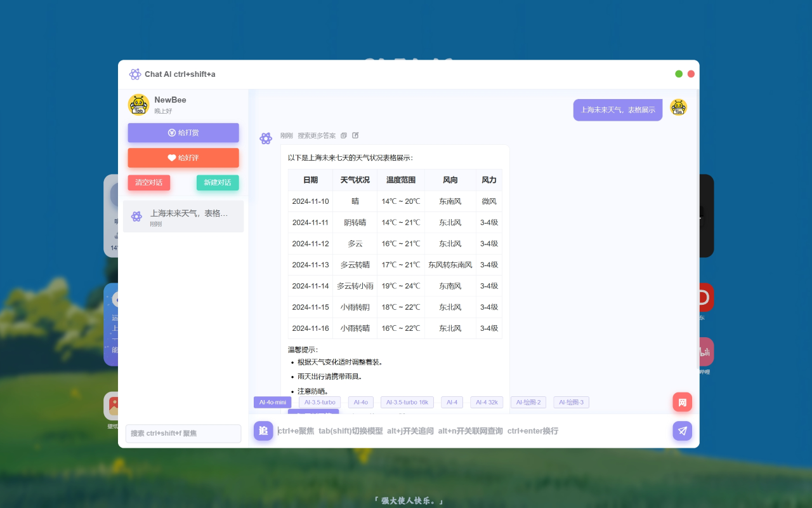Switch to the AI-4o model
This screenshot has width=812, height=508.
(360, 402)
